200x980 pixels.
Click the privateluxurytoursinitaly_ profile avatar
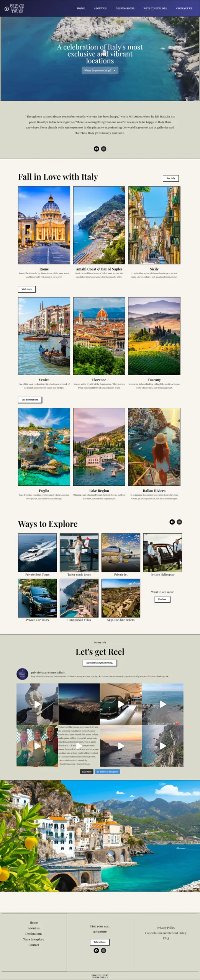point(23,674)
